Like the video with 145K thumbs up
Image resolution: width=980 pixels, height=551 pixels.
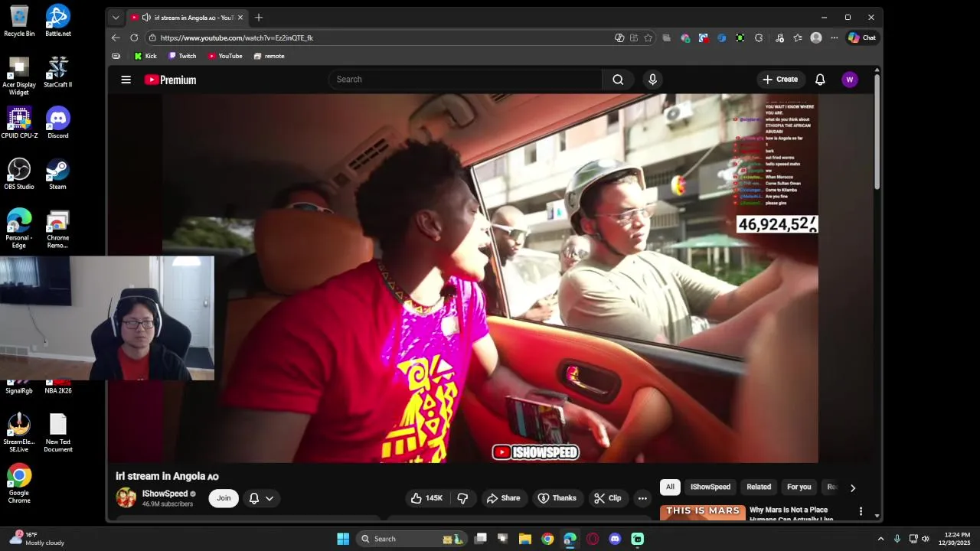pyautogui.click(x=426, y=498)
